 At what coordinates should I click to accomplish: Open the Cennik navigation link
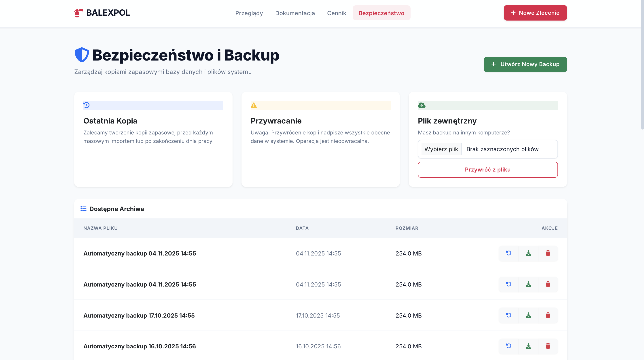[337, 13]
